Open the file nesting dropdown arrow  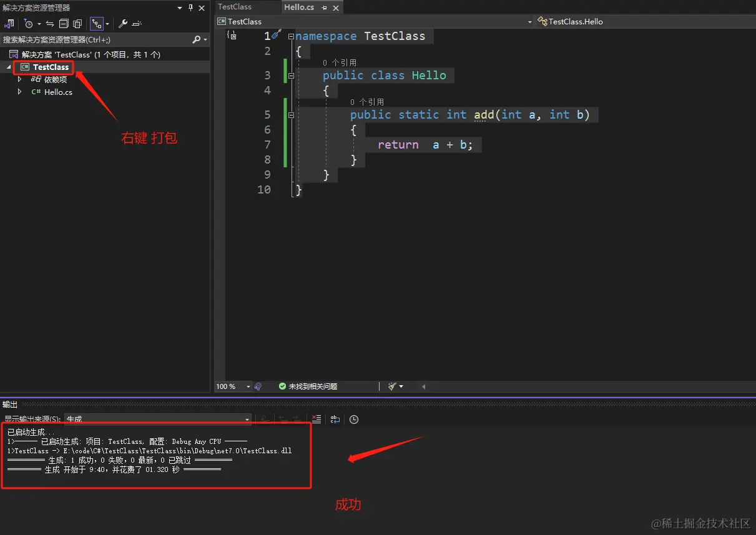click(107, 24)
